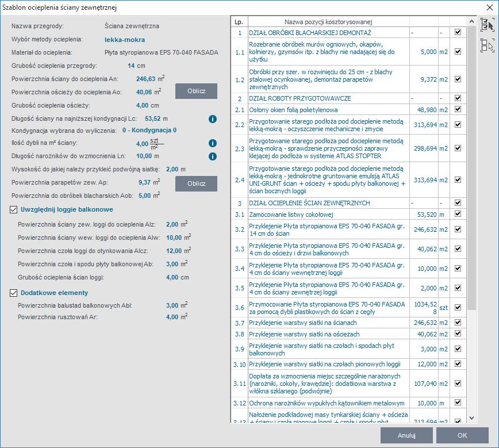The height and width of the screenshot is (448, 499).
Task: Select row 3 DZIAŁ OCIEPLENIE ŚCIAN ZEWNĘTRZNYCH
Action: pos(348,203)
